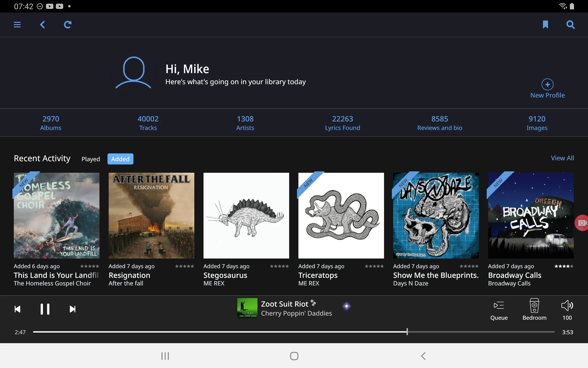Rate the Stegosaurus album stars
Viewport: 588px width, 368px height.
click(x=279, y=266)
